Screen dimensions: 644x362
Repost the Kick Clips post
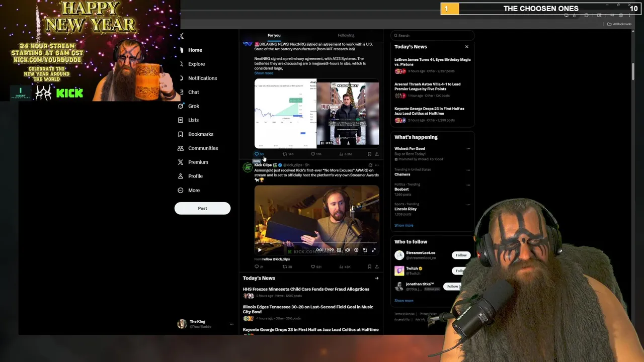click(287, 267)
